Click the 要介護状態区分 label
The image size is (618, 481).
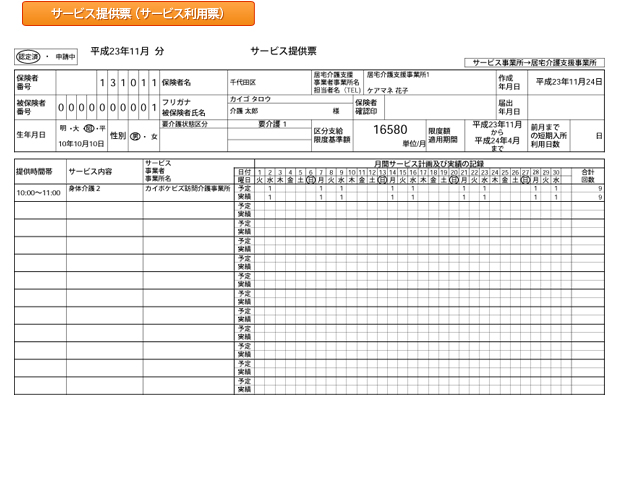click(x=184, y=124)
